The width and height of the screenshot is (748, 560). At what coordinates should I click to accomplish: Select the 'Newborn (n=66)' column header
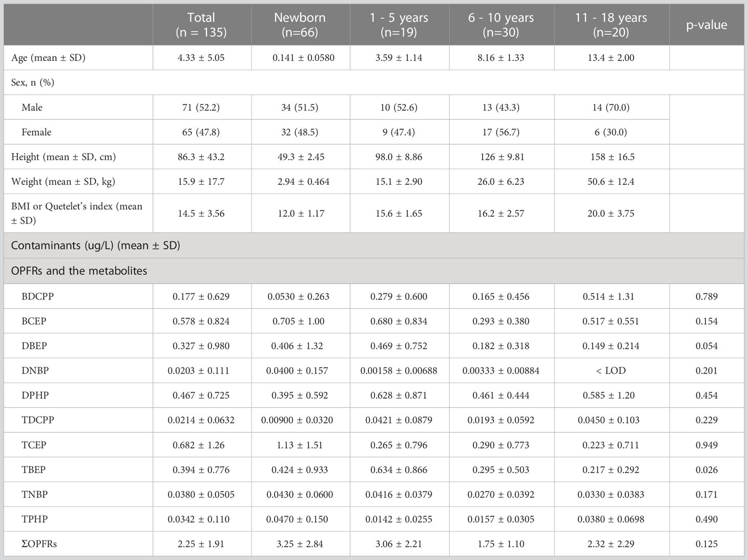300,25
